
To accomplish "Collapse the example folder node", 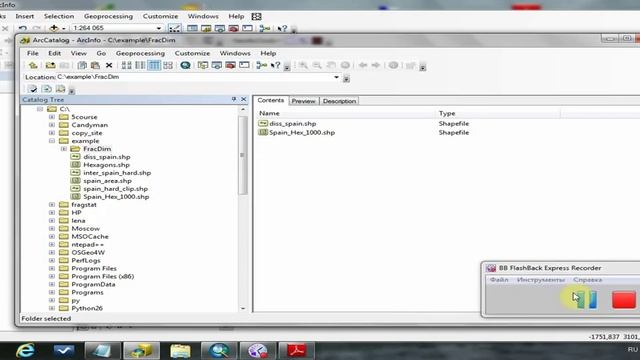I will [52, 141].
